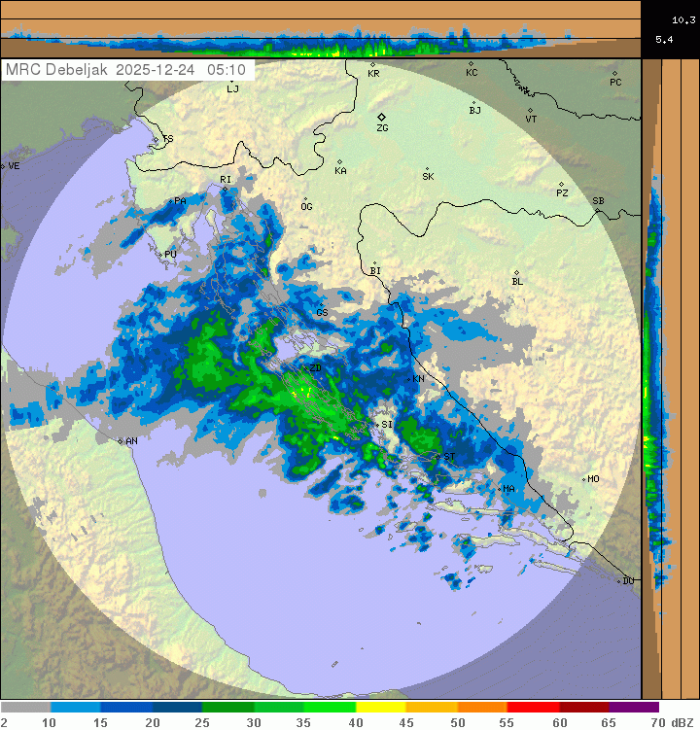Click the BL city marker
This screenshot has width=700, height=730.
(517, 273)
